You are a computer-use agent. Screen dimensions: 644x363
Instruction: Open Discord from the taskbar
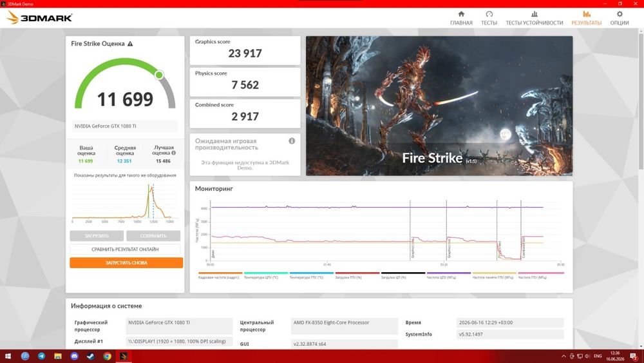(x=74, y=356)
